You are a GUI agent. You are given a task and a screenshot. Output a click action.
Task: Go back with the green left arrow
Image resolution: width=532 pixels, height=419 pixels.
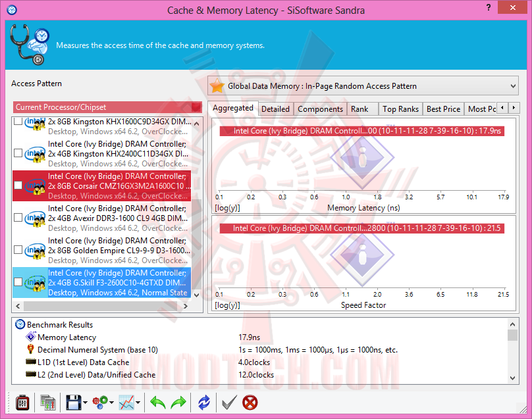click(x=158, y=403)
